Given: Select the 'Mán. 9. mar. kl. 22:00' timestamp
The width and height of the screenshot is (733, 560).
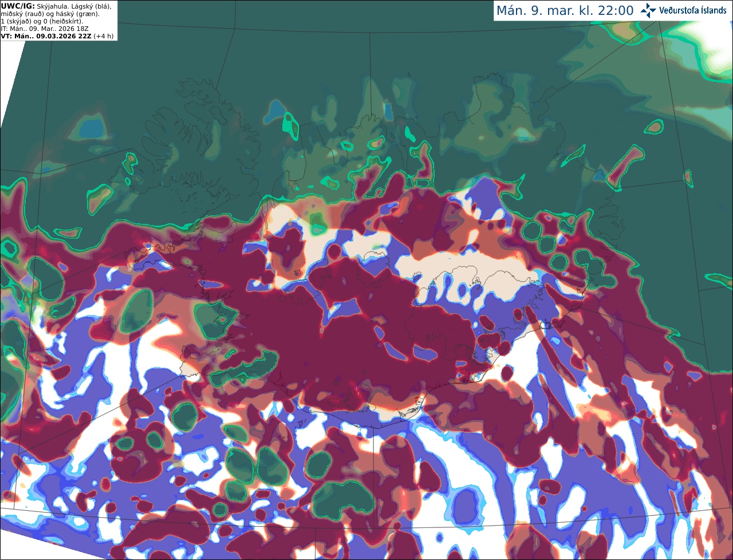Looking at the screenshot, I should pyautogui.click(x=565, y=11).
